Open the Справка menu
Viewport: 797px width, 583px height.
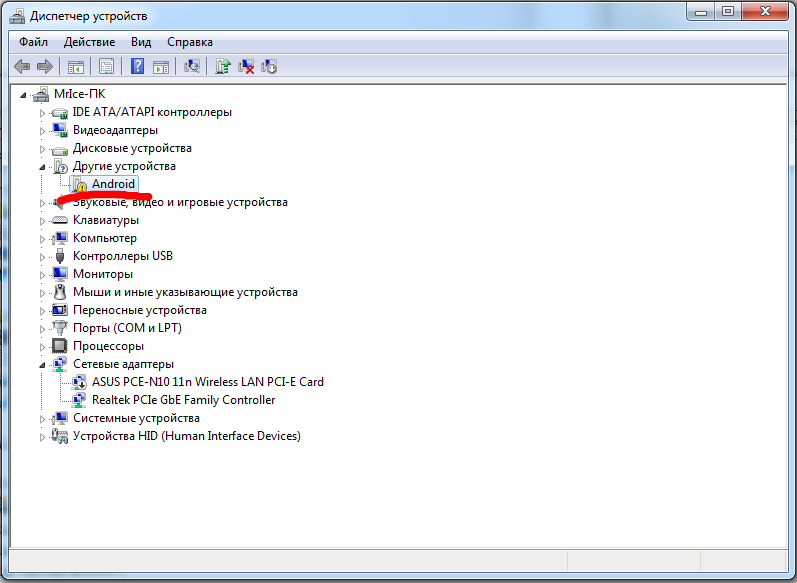tap(190, 42)
